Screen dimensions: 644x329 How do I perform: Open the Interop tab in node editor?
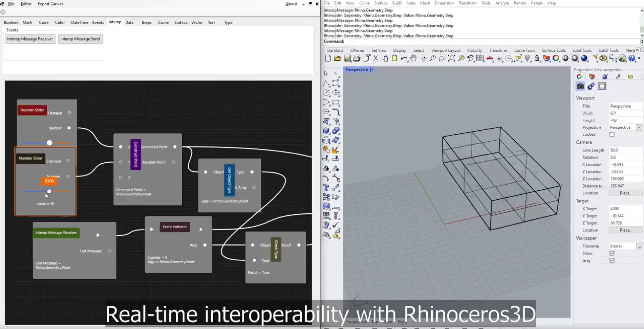(115, 22)
